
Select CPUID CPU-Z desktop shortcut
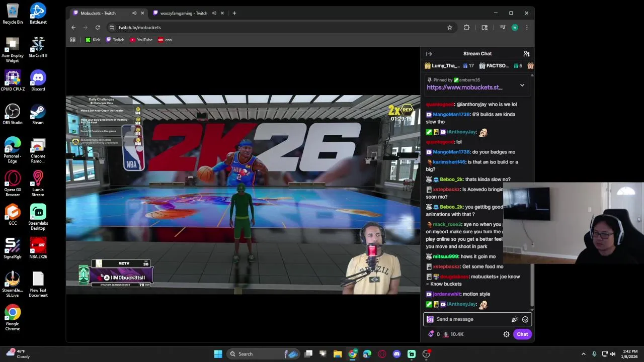click(x=13, y=81)
